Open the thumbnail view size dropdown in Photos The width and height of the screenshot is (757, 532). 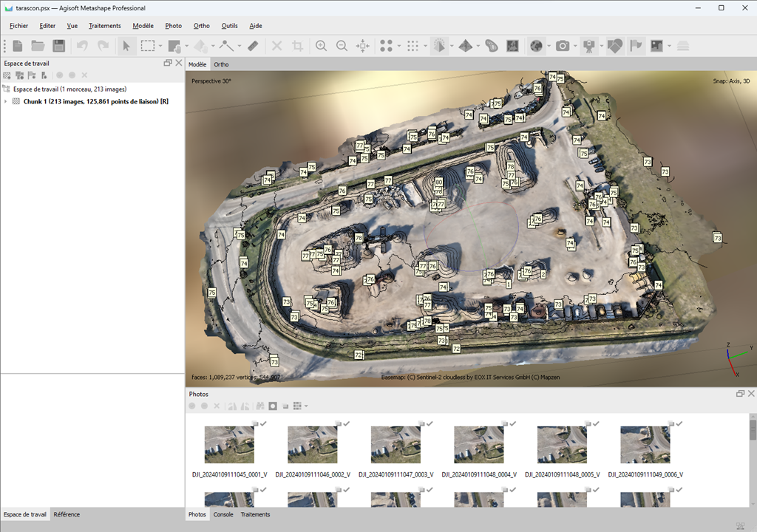click(x=306, y=406)
